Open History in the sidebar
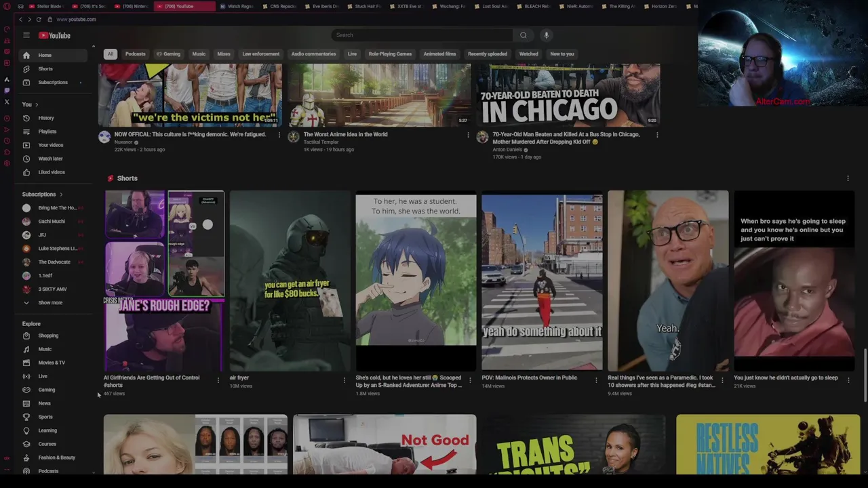 pos(54,118)
